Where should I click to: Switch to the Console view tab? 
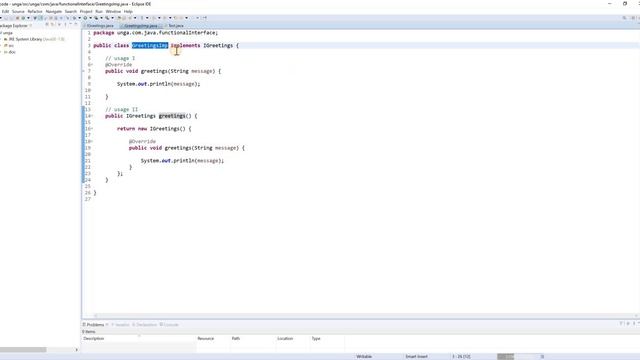point(169,324)
